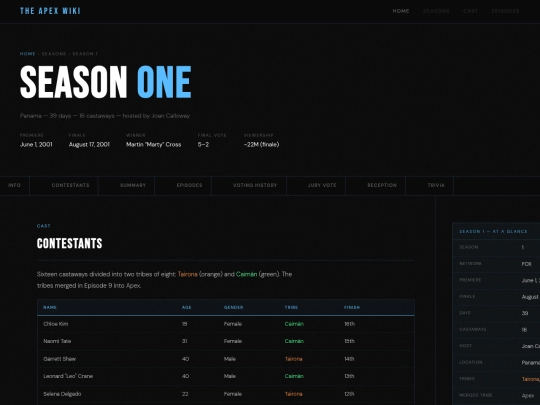Go to Home in top navigation

pos(401,11)
